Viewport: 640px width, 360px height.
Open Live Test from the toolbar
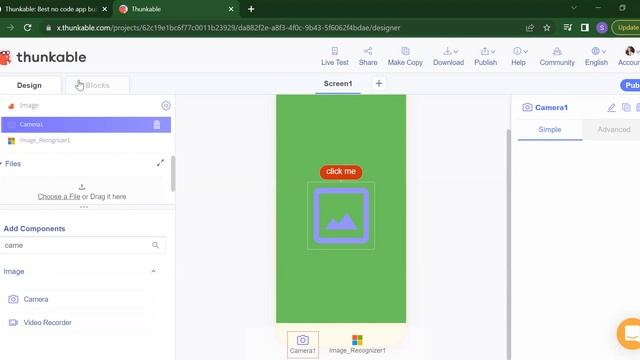pyautogui.click(x=335, y=56)
